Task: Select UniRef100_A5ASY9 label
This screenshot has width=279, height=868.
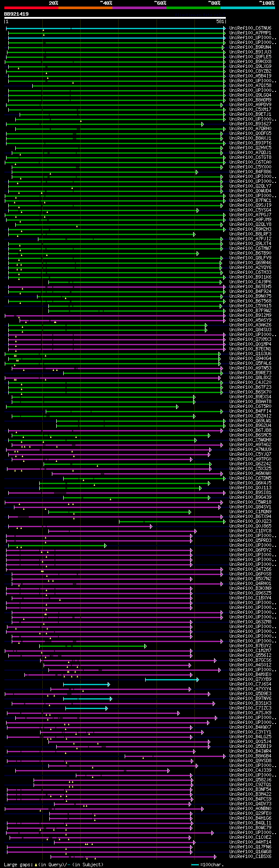Action: click(250, 320)
